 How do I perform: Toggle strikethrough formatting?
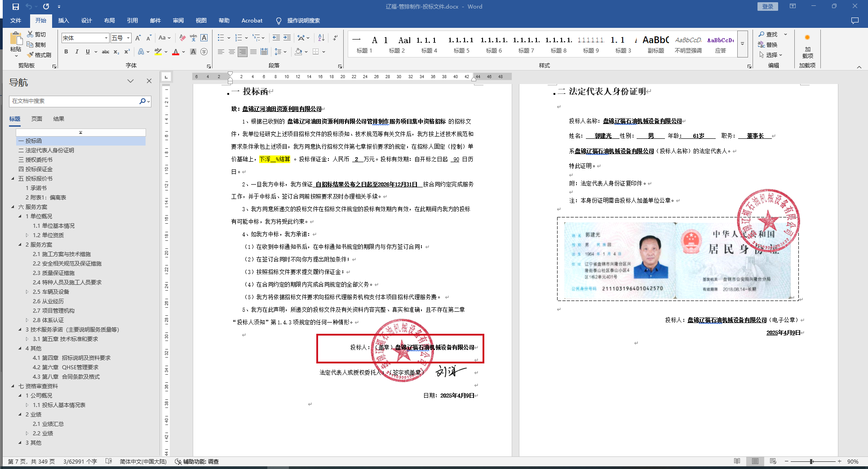tap(106, 52)
